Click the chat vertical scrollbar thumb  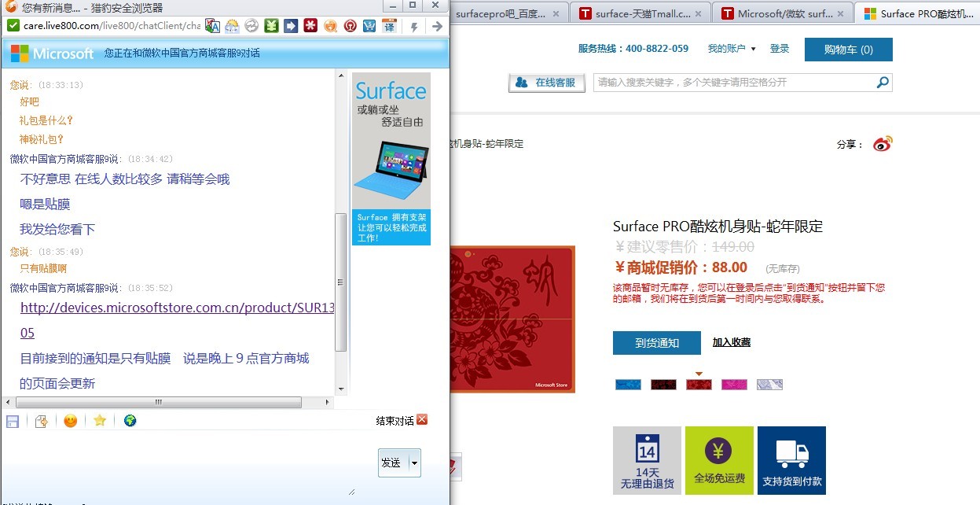coord(340,282)
